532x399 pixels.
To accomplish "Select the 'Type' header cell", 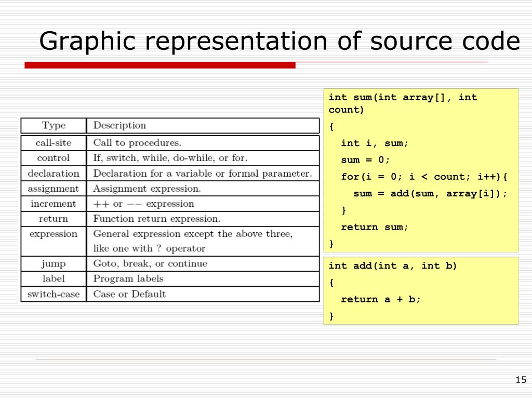I will pyautogui.click(x=54, y=126).
